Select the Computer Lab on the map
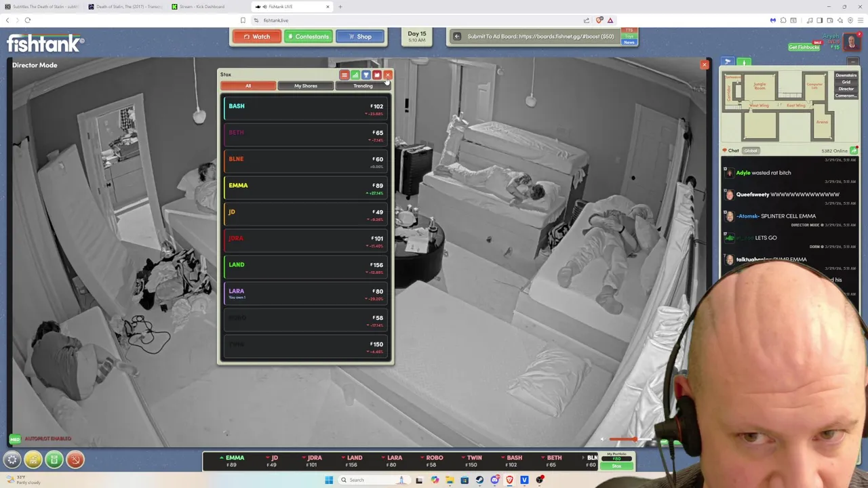868x488 pixels. click(814, 86)
